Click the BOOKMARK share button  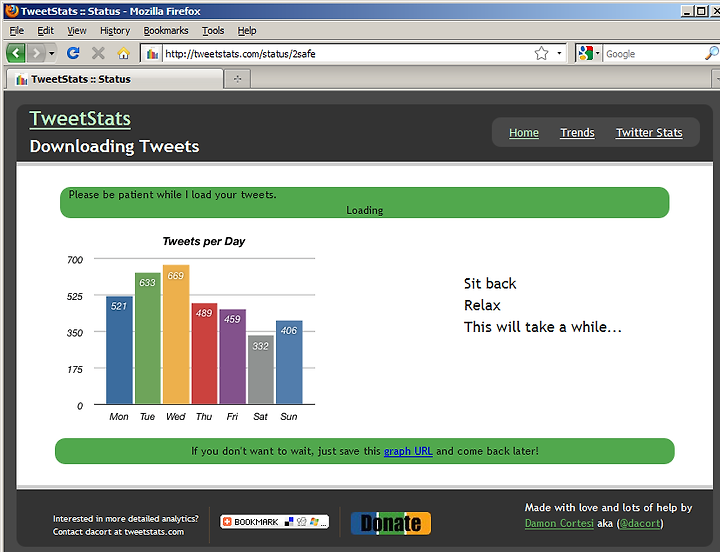(x=274, y=522)
